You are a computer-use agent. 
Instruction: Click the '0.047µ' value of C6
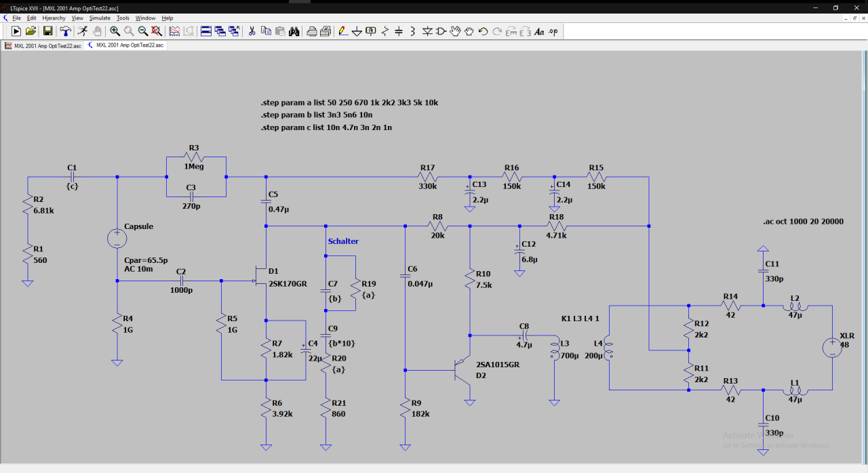pos(422,283)
